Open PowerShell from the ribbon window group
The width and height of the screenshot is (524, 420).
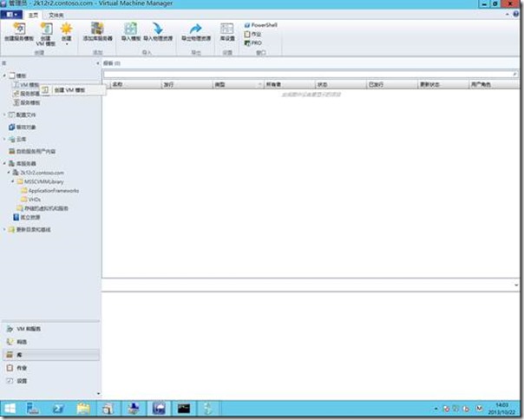261,25
